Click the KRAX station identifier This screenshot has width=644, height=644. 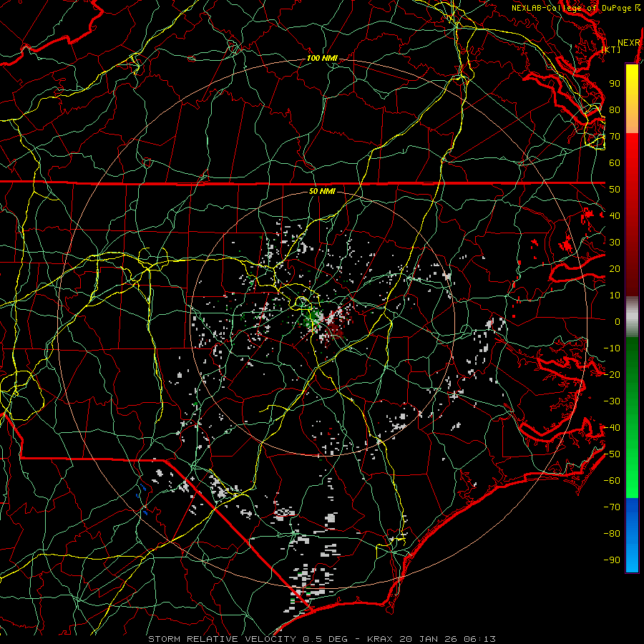(380, 639)
